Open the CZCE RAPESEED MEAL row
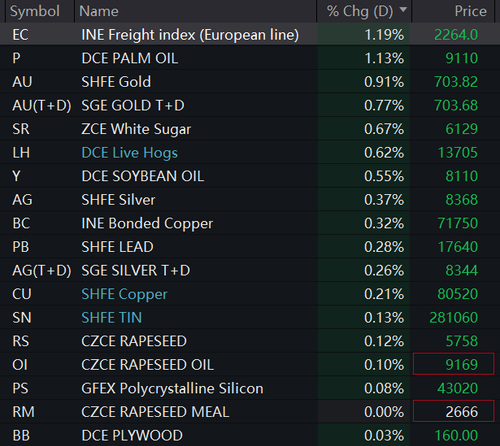This screenshot has height=446, width=500. 155,412
